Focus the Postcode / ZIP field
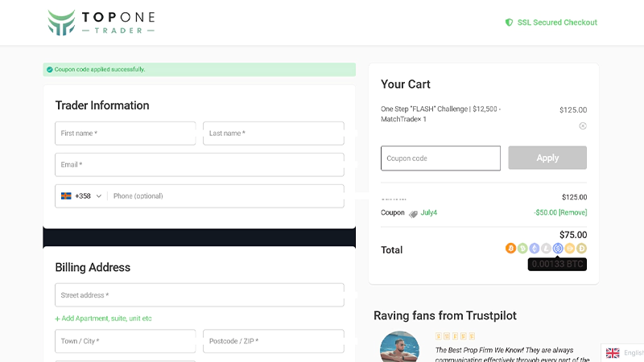The image size is (644, 362). point(274,341)
